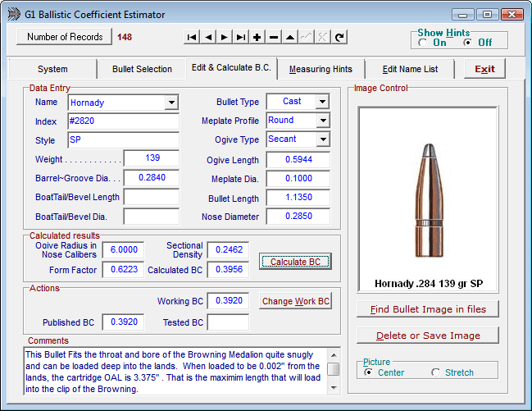This screenshot has width=532, height=411.
Task: Click the Published BC field 0.3920
Action: (124, 322)
